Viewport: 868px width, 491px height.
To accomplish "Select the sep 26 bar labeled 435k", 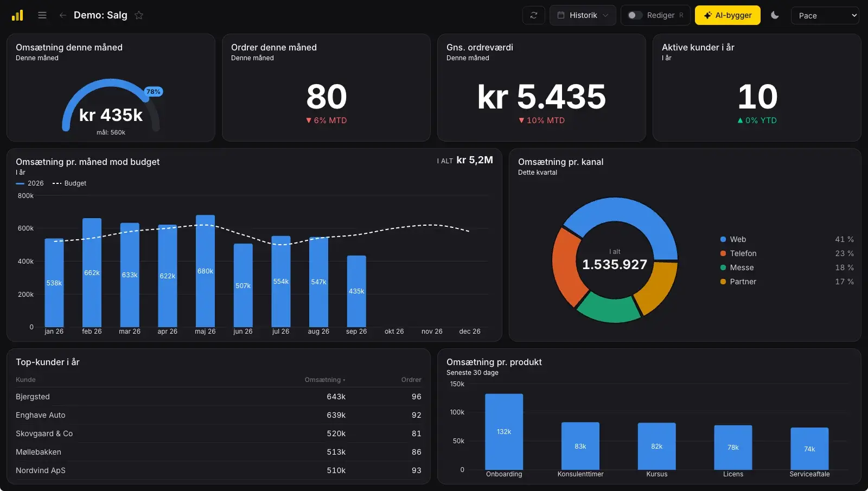I will pyautogui.click(x=356, y=291).
